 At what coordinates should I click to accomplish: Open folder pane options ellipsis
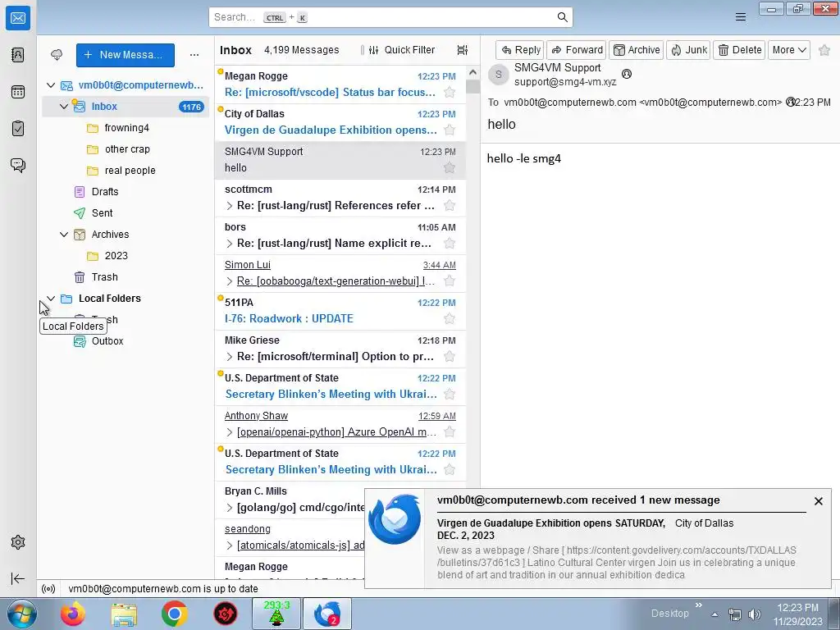[x=194, y=55]
